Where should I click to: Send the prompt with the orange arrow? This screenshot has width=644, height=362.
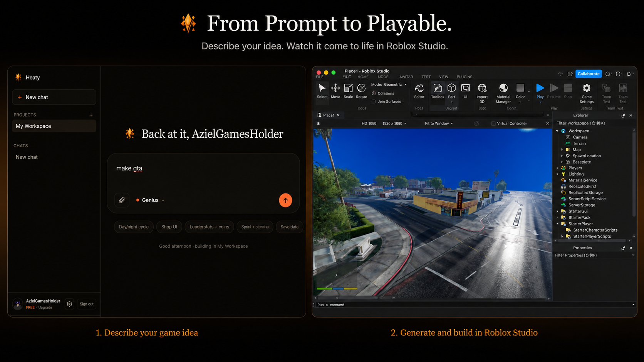pos(285,200)
